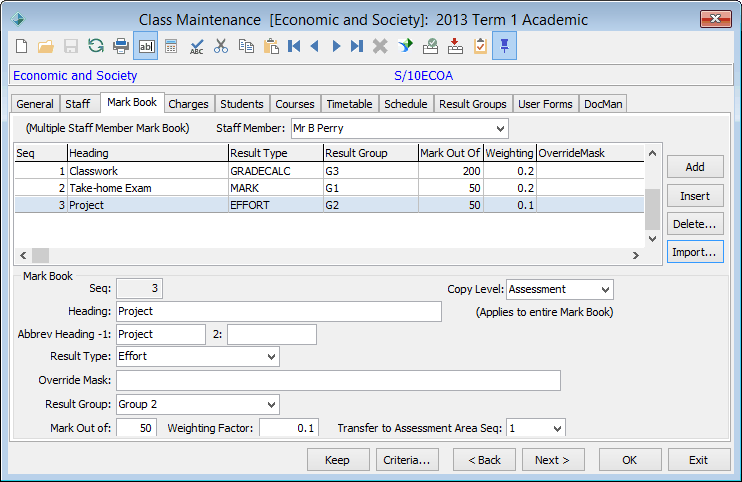This screenshot has width=742, height=482.
Task: Open the User Forms tab
Action: (x=545, y=104)
